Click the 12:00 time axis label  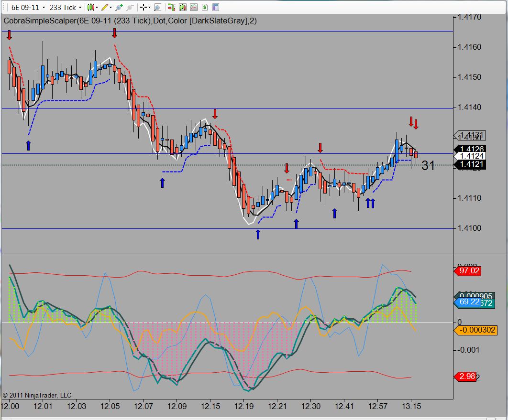[x=10, y=406]
